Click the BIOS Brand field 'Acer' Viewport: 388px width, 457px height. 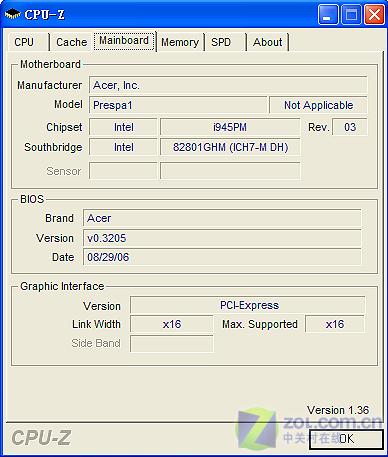(x=222, y=218)
